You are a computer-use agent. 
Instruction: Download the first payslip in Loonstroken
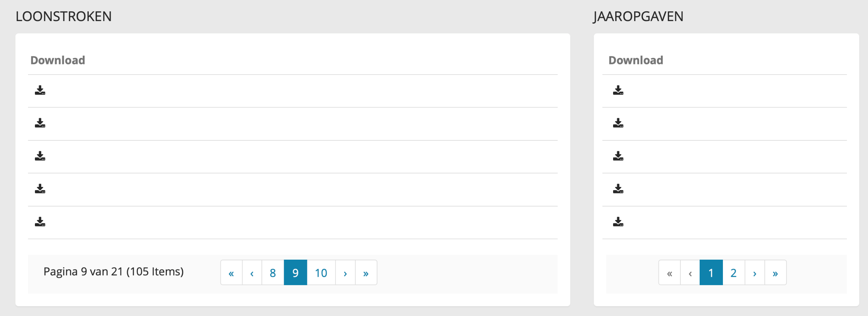click(x=40, y=90)
